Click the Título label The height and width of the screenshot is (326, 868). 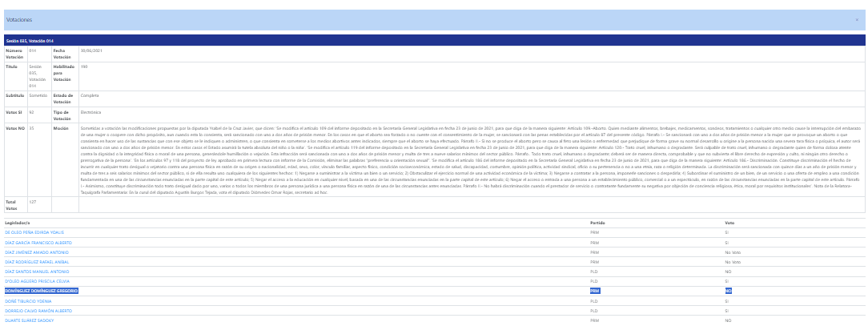click(12, 66)
